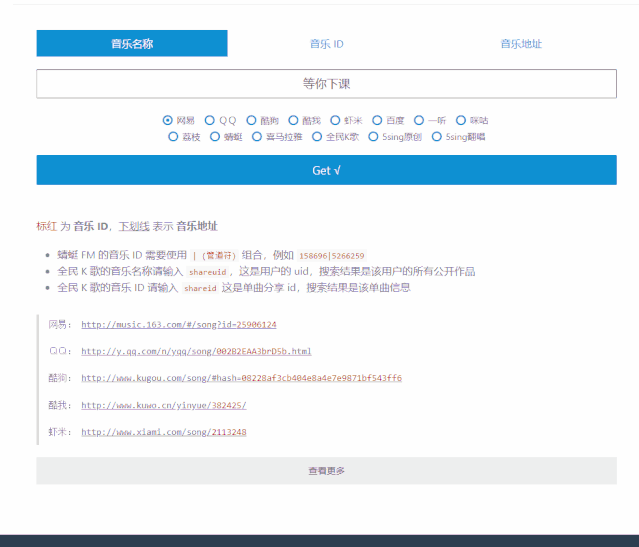Choose the 百度 source option
The image size is (639, 547).
tap(377, 121)
